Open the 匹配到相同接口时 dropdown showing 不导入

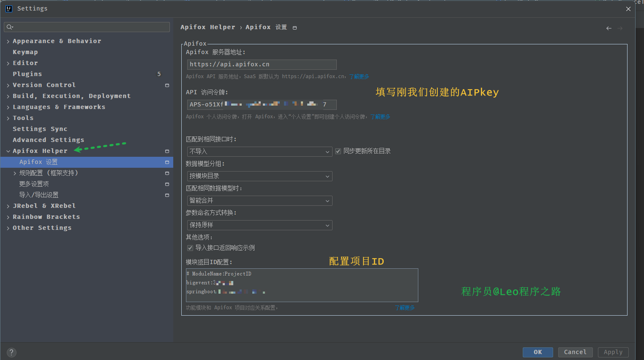pos(259,152)
